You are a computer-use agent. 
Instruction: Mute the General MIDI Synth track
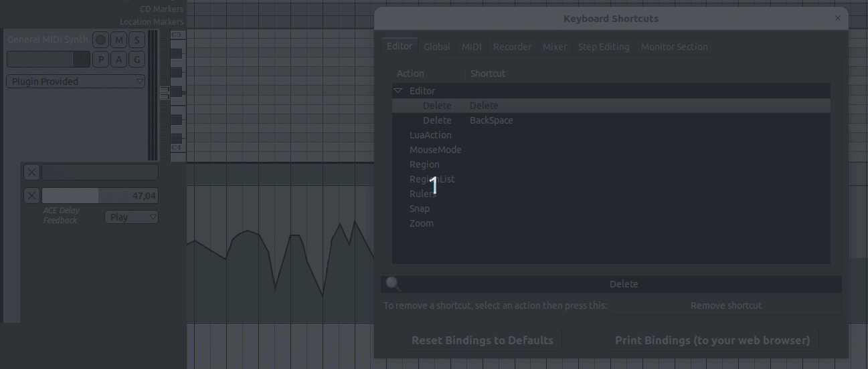coord(118,40)
